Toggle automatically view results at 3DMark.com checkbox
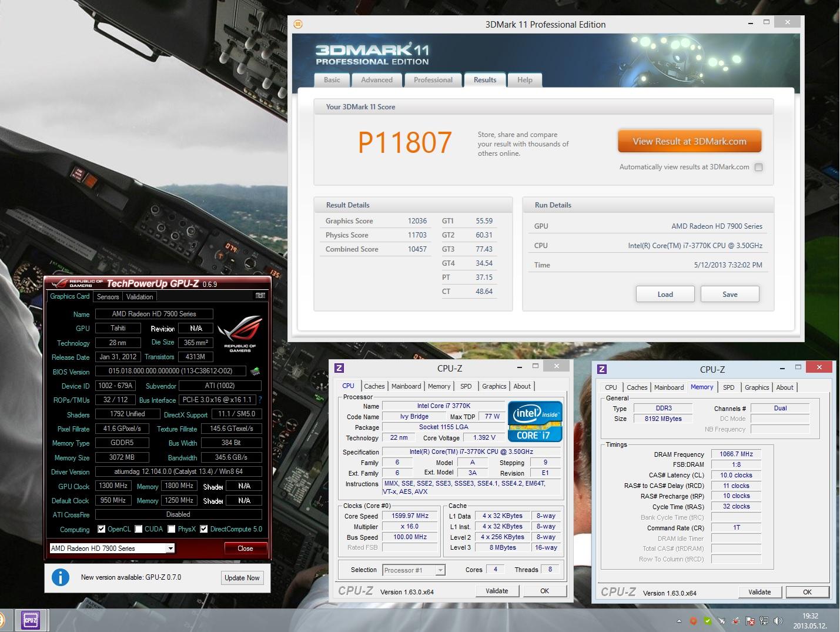 pyautogui.click(x=759, y=167)
